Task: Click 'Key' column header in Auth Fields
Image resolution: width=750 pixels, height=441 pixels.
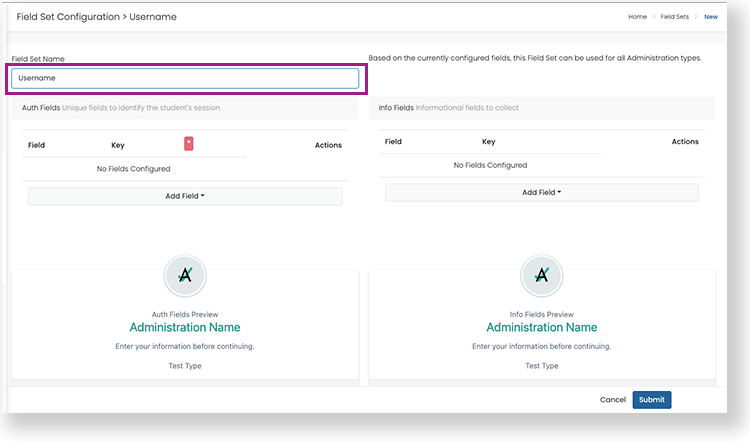Action: click(118, 145)
